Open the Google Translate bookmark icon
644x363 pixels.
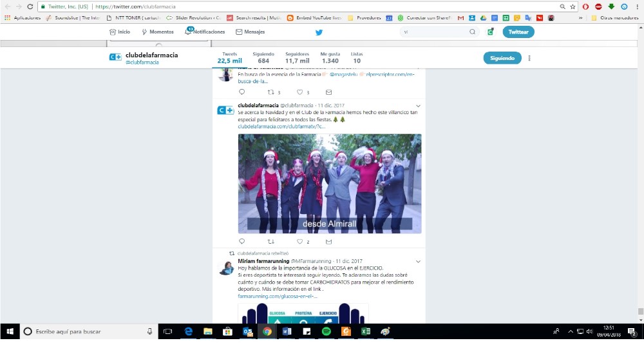[528, 18]
